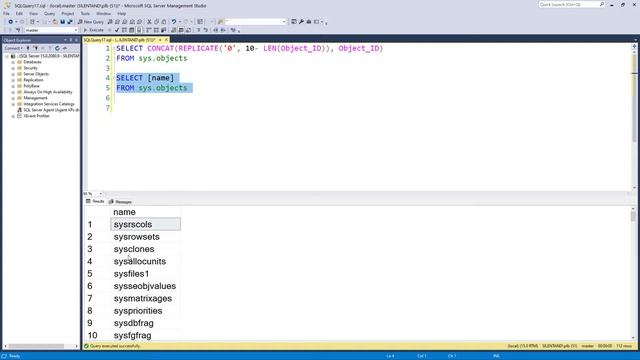This screenshot has height=360, width=640.
Task: Open the Find combo box dropdown
Action: tap(284, 22)
